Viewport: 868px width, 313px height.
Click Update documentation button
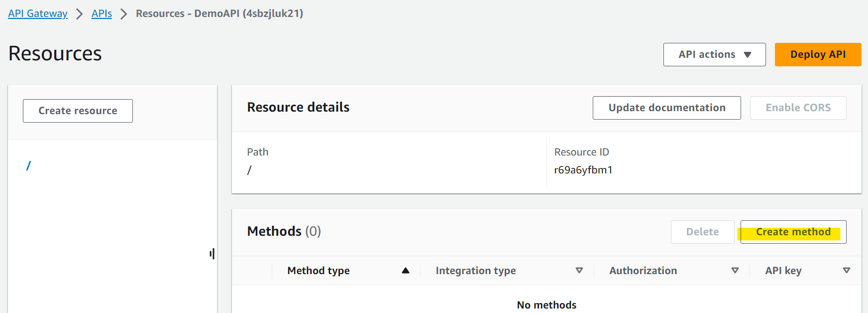(666, 108)
